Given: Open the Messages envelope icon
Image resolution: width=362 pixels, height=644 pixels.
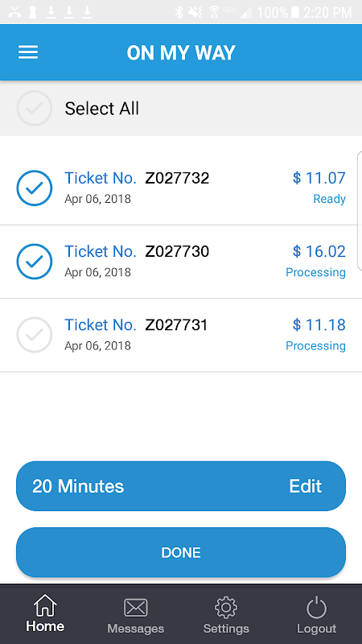Looking at the screenshot, I should [x=135, y=608].
